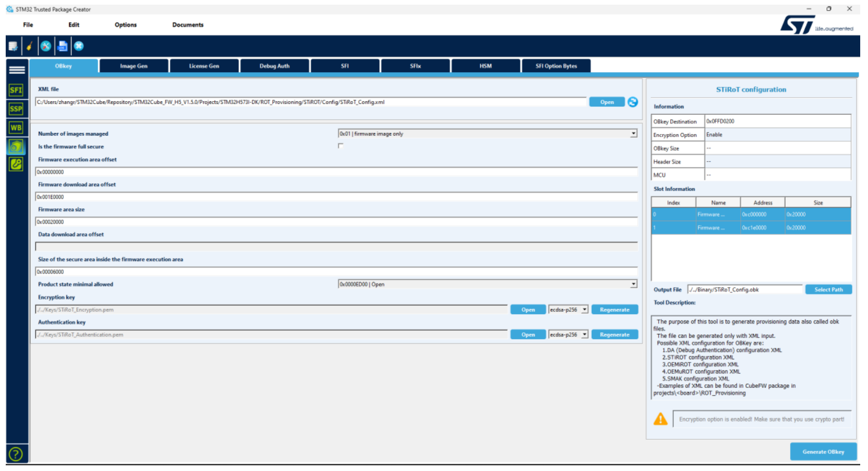868x471 pixels.
Task: Open the Options menu
Action: pyautogui.click(x=126, y=25)
